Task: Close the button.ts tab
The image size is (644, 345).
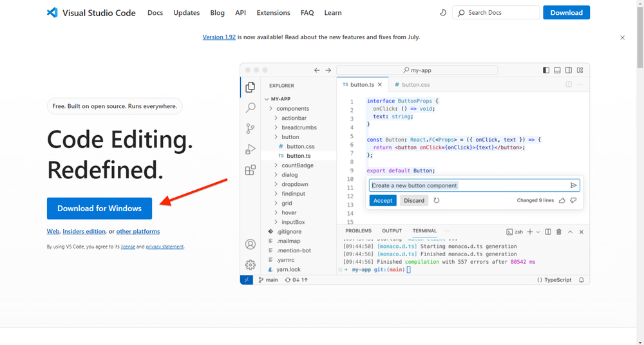Action: coord(380,84)
